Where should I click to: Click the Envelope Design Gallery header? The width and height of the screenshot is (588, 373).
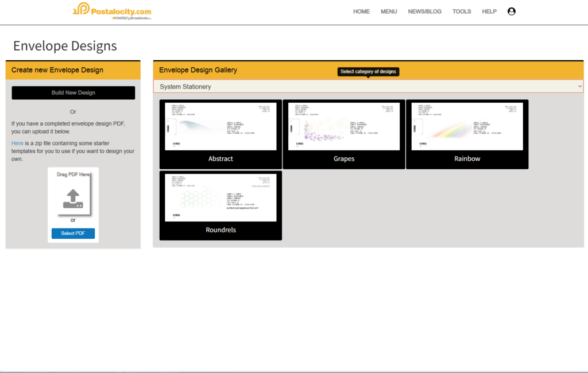coord(198,70)
